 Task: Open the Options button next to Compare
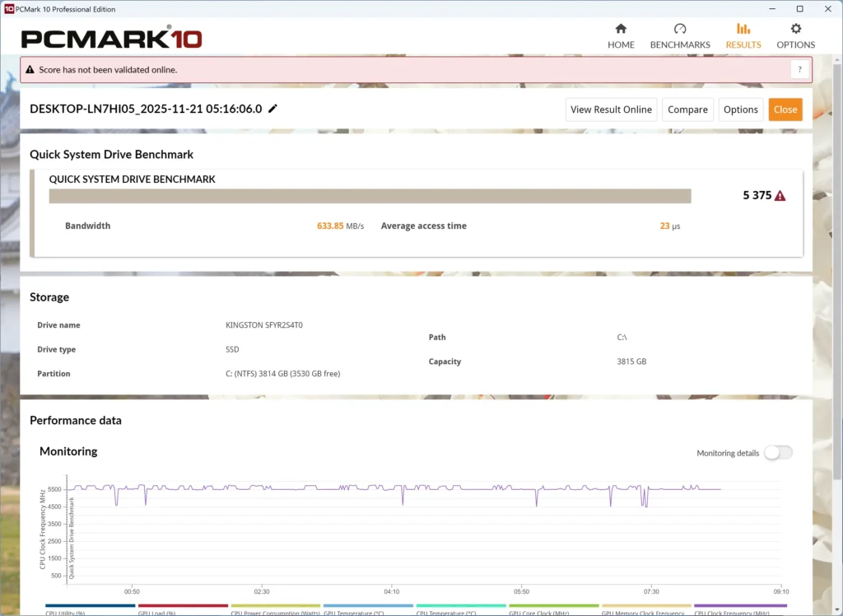tap(740, 110)
